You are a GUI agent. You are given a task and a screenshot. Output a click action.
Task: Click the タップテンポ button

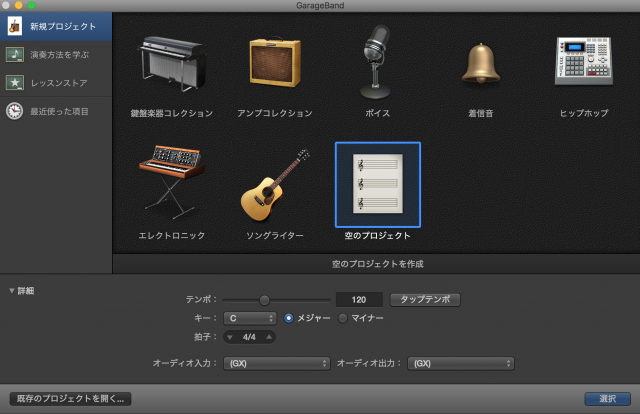tap(425, 299)
